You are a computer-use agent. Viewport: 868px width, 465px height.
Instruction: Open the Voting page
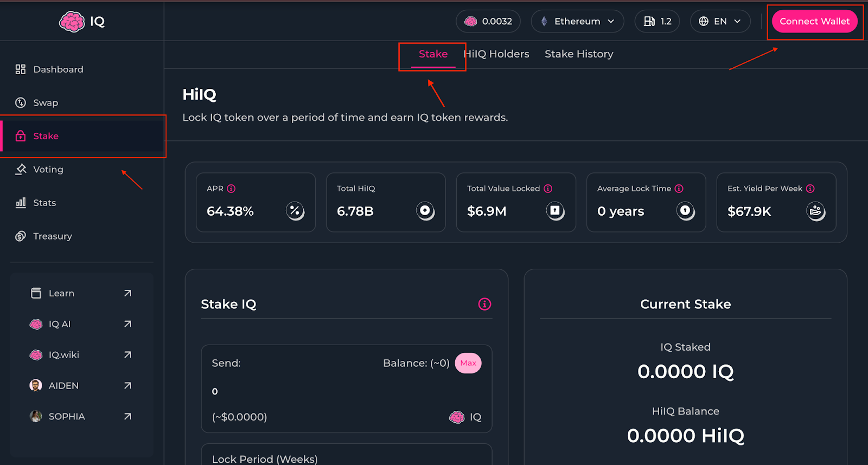pos(48,170)
